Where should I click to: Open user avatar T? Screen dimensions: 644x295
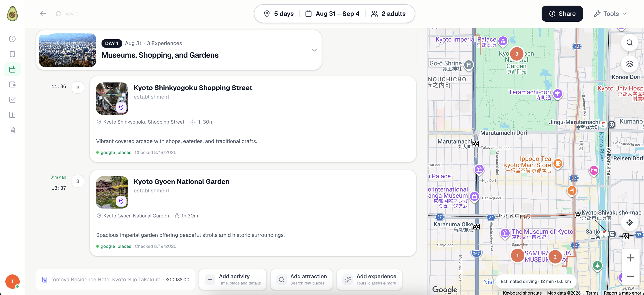12,282
